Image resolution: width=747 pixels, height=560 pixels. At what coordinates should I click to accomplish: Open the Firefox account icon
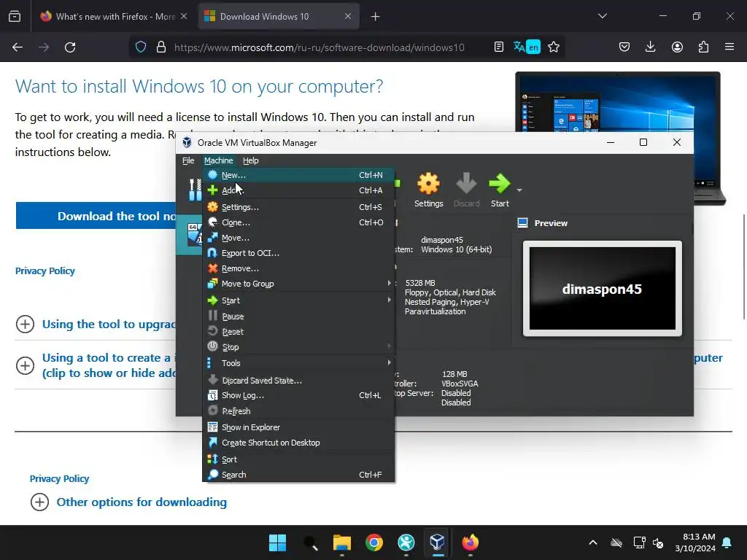[x=677, y=47]
